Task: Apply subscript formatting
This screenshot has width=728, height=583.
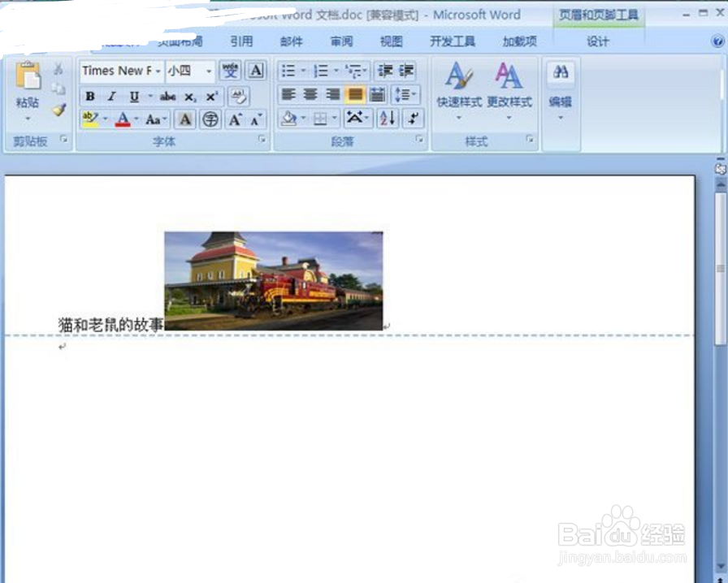Action: pos(190,97)
